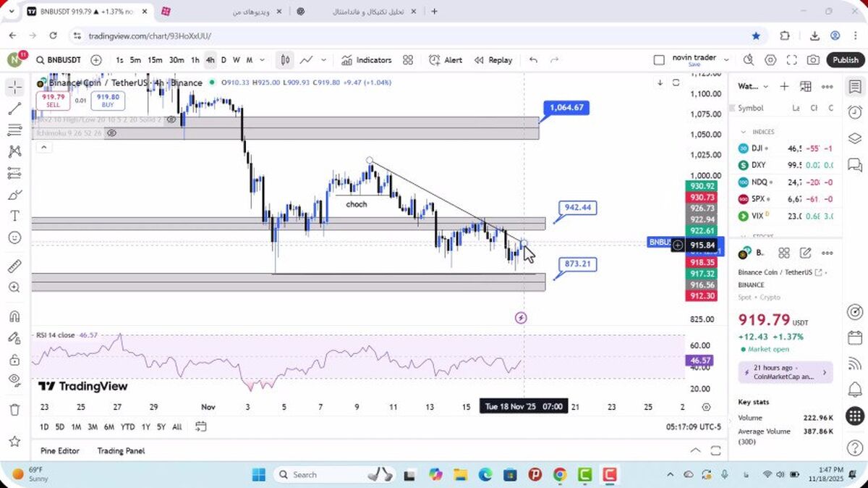This screenshot has height=488, width=868.
Task: Click the BNBUSDT symbol search
Action: 58,60
